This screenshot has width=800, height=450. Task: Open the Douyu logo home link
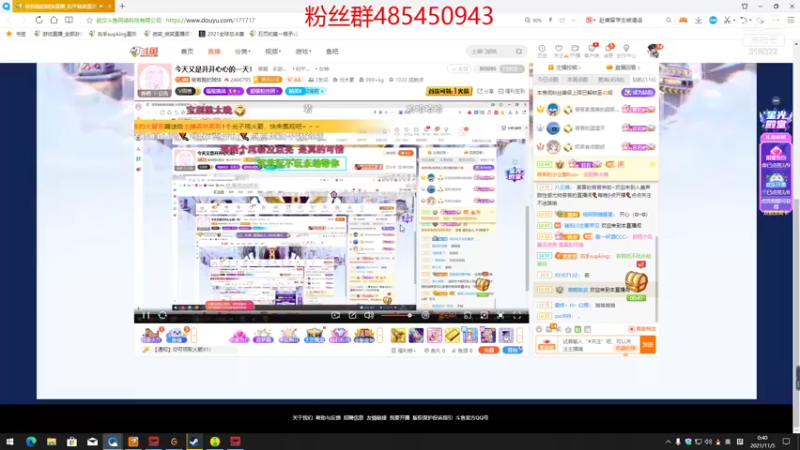click(144, 52)
